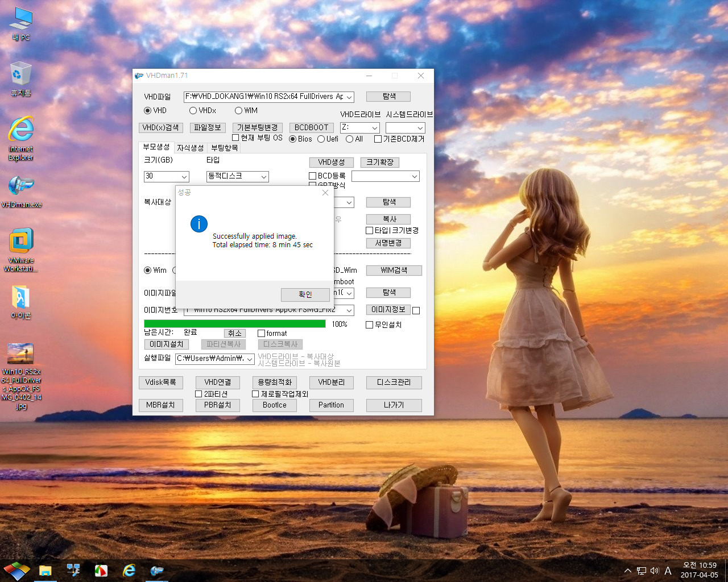Select the Uefi radio option
The height and width of the screenshot is (582, 728).
click(321, 139)
